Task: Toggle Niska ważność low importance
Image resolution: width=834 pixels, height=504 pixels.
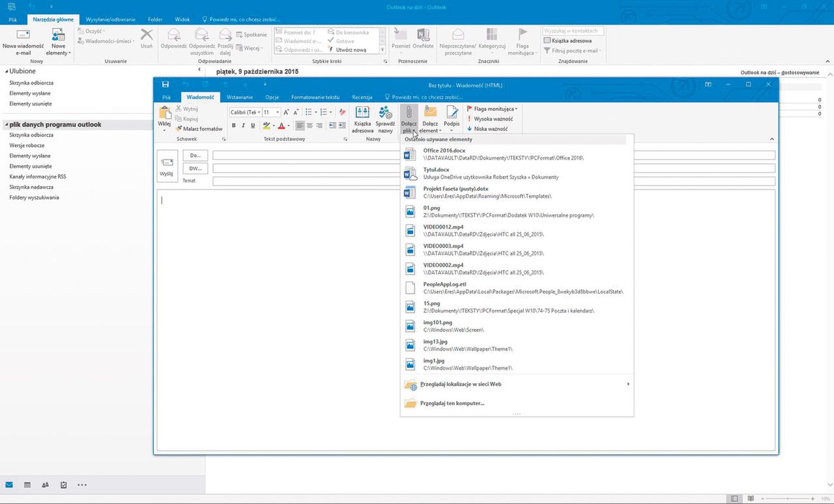Action: pyautogui.click(x=487, y=129)
